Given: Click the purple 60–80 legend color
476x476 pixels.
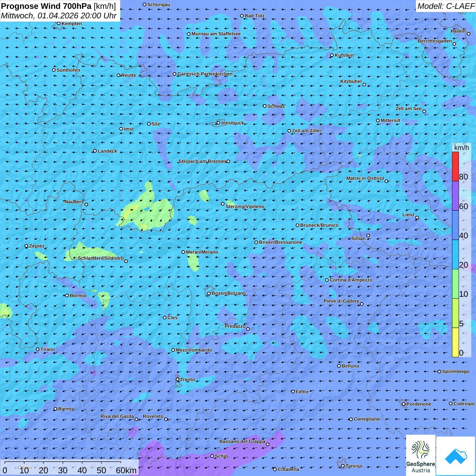Looking at the screenshot, I should coord(455,196).
